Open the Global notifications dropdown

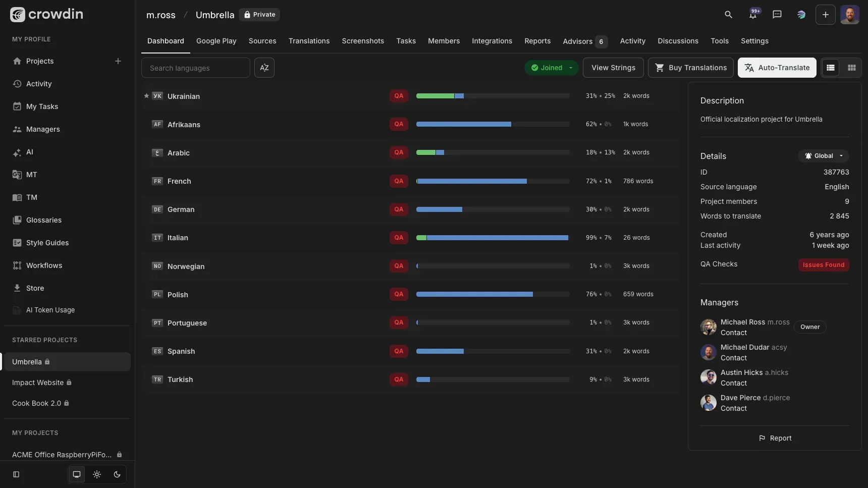pos(824,156)
